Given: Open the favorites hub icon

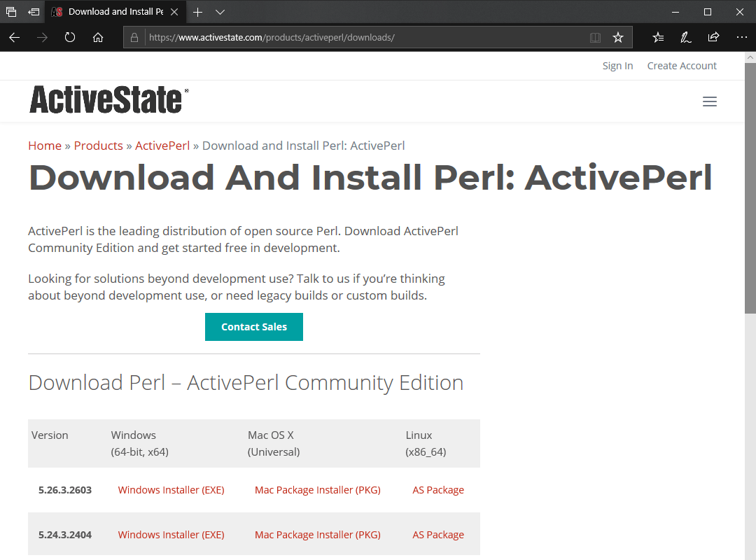Looking at the screenshot, I should (658, 38).
